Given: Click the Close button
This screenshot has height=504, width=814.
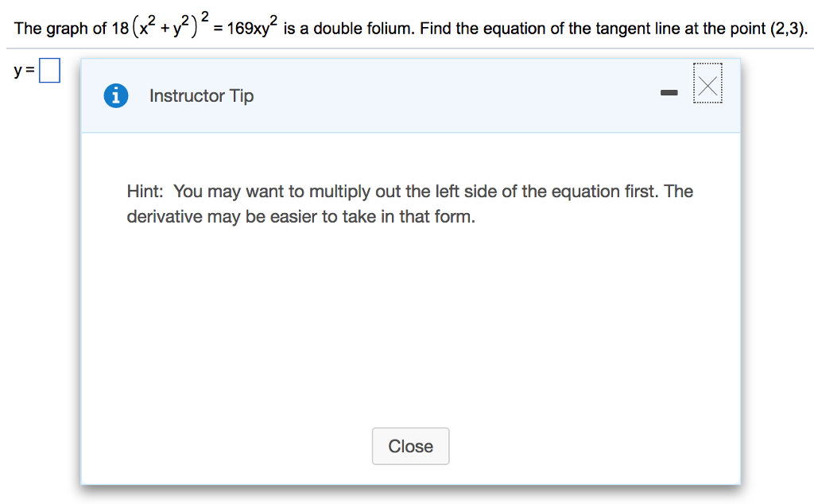Looking at the screenshot, I should click(410, 446).
